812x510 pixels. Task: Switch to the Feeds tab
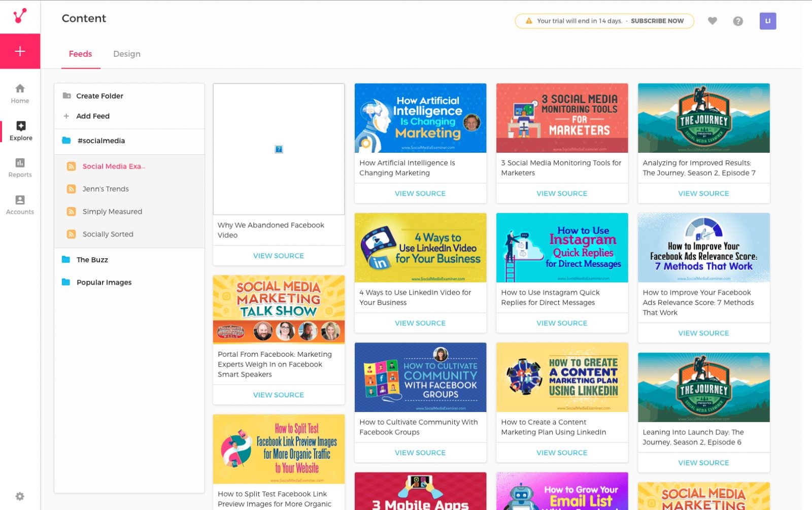coord(80,54)
